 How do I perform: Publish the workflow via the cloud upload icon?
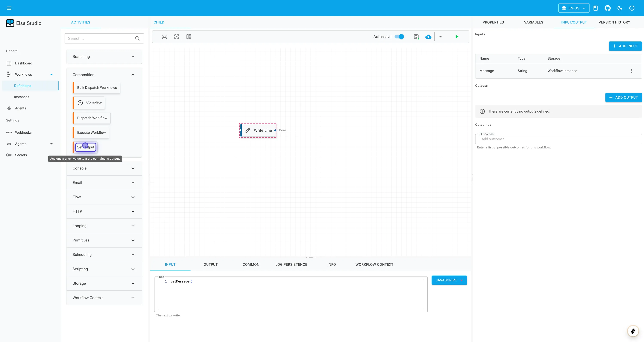(428, 37)
